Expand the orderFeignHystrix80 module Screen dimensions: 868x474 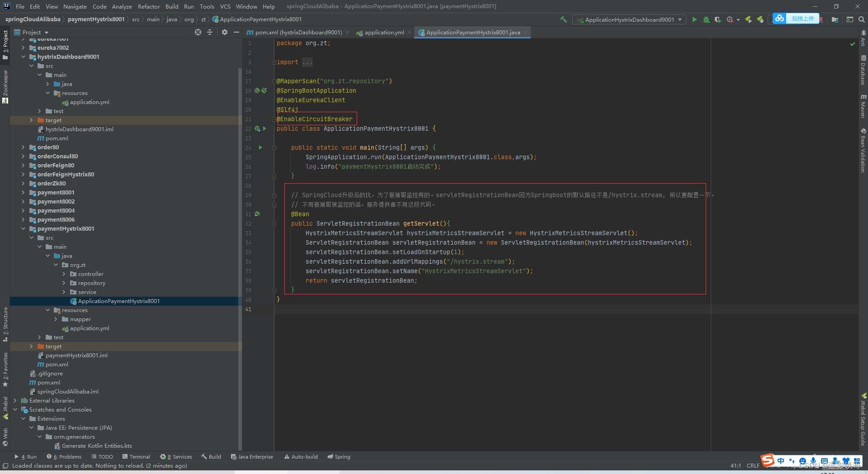coord(24,174)
